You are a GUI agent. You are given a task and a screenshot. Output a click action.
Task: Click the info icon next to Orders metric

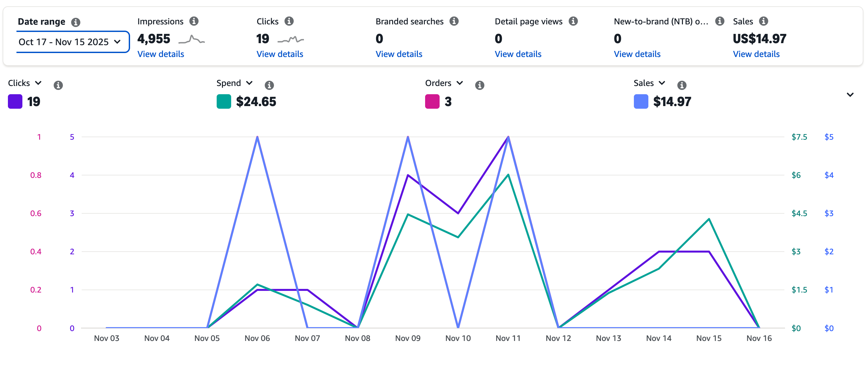click(479, 85)
